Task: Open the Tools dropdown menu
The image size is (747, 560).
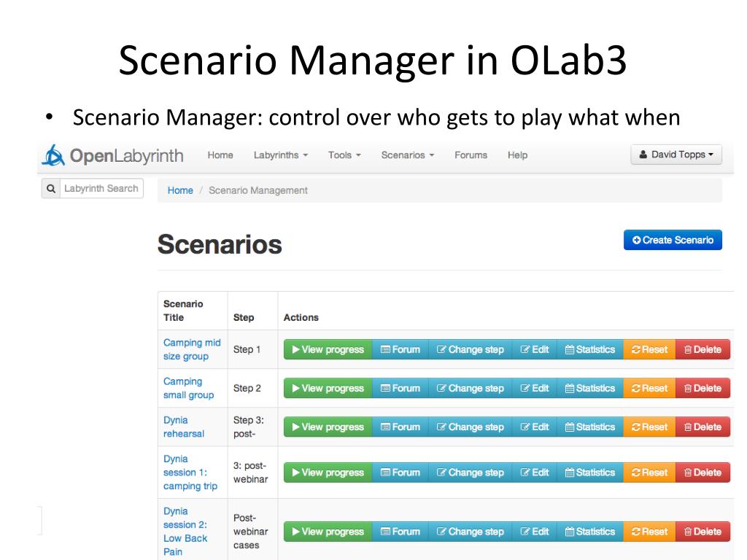Action: [x=344, y=155]
